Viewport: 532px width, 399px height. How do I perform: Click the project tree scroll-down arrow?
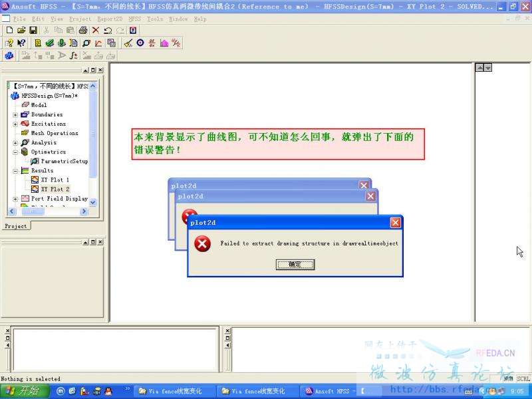[x=92, y=203]
